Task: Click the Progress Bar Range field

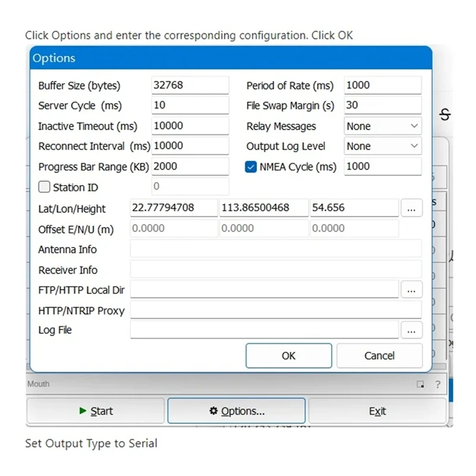Action: pyautogui.click(x=190, y=167)
